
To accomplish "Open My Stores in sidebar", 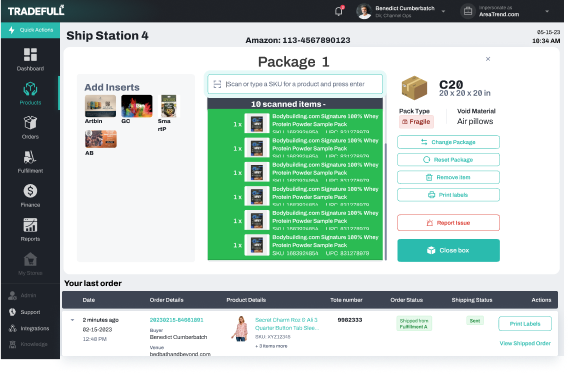I will (30, 264).
